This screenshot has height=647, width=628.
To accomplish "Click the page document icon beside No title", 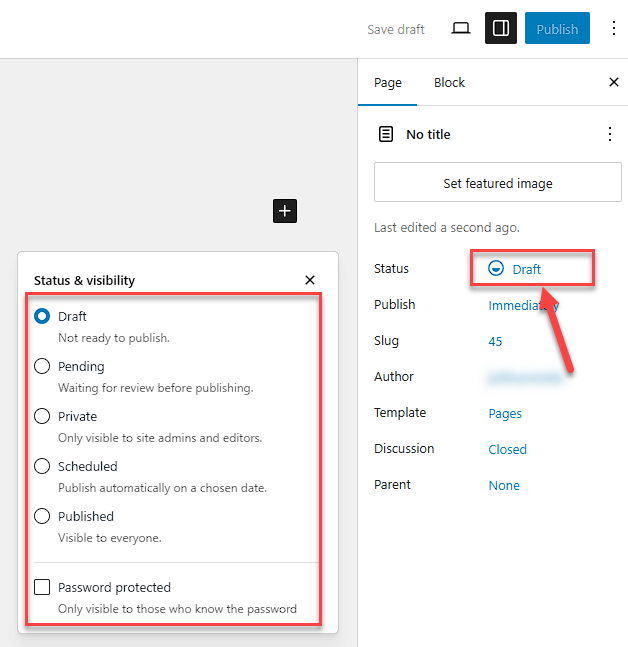I will coord(386,134).
